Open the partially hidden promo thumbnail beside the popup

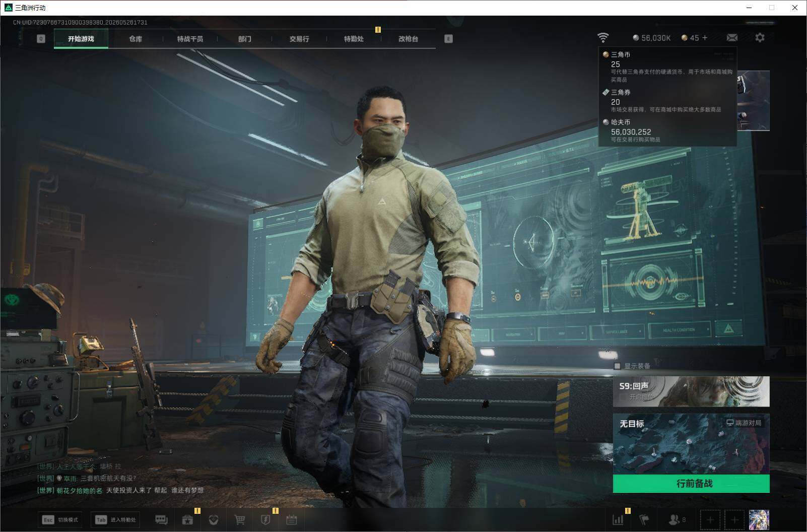coord(754,101)
